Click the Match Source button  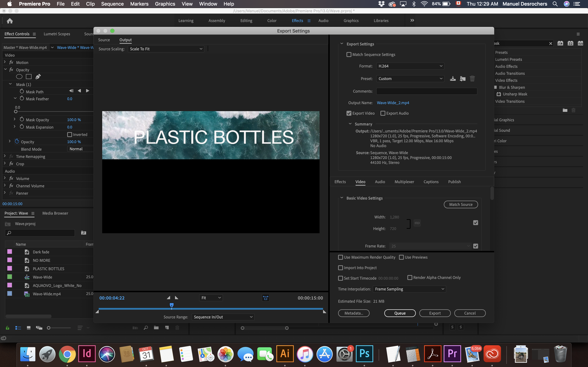(461, 204)
